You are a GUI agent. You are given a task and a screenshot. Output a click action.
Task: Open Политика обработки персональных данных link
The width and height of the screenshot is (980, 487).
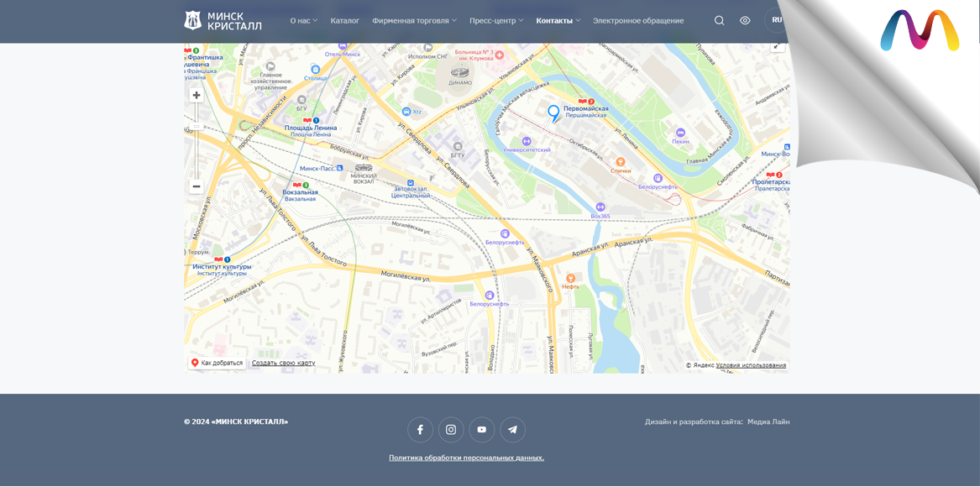[466, 458]
